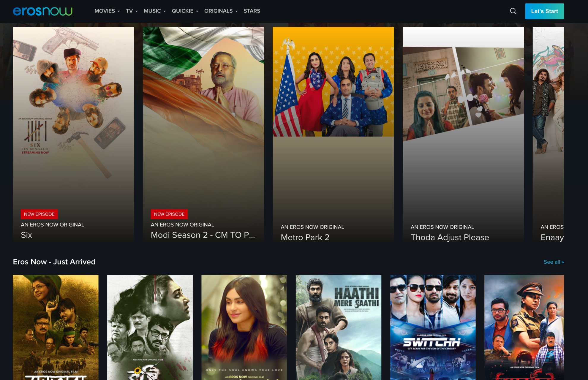Open the Movies dropdown menu
The width and height of the screenshot is (588, 380).
point(107,11)
